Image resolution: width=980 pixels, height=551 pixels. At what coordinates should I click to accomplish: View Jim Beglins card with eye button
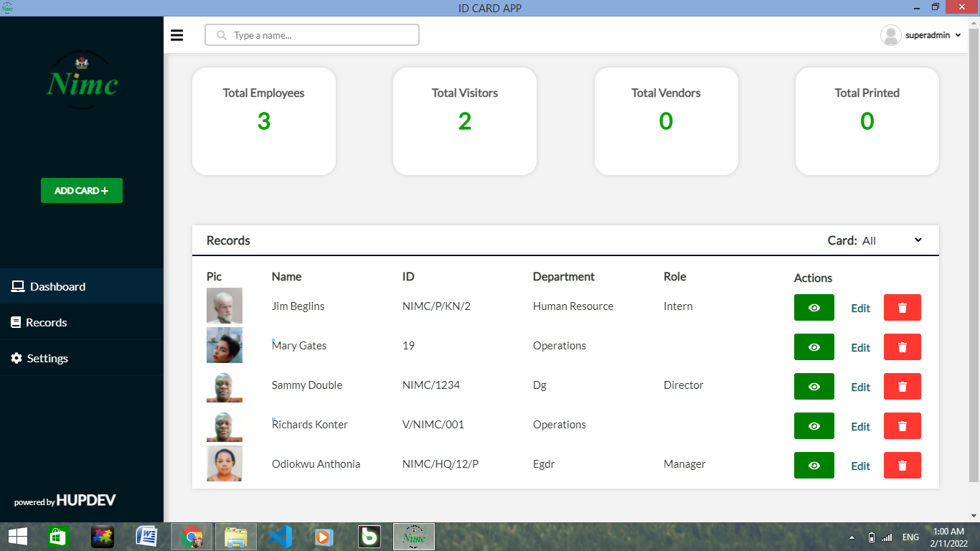click(814, 307)
